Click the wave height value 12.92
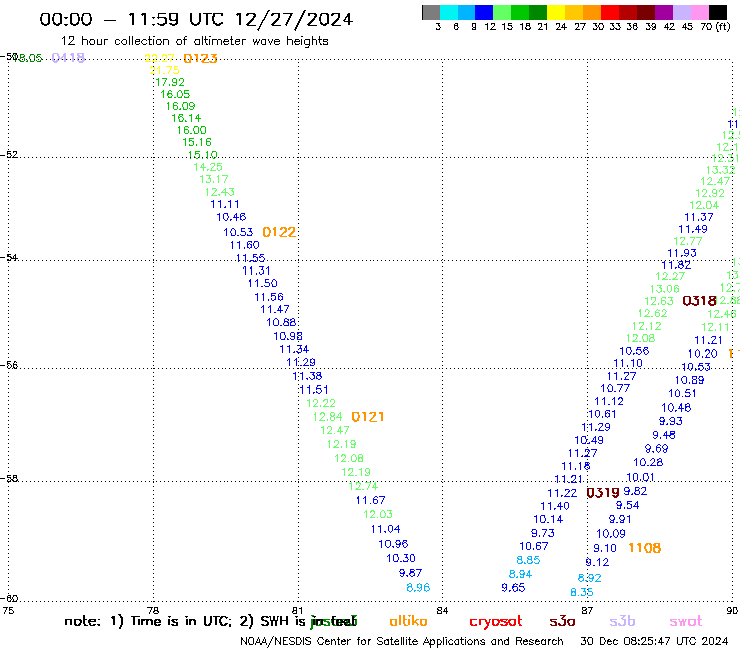 point(710,193)
